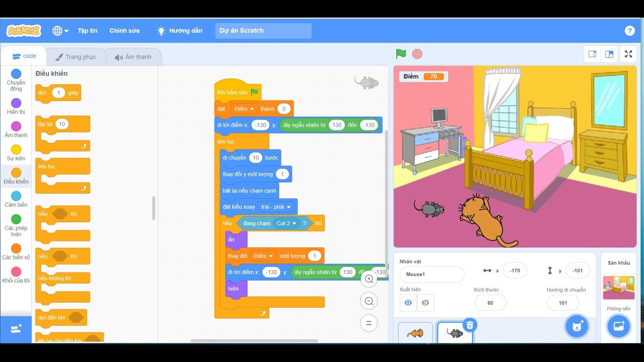This screenshot has width=644, height=362.
Task: Open the choose a sprite button
Action: 576,326
